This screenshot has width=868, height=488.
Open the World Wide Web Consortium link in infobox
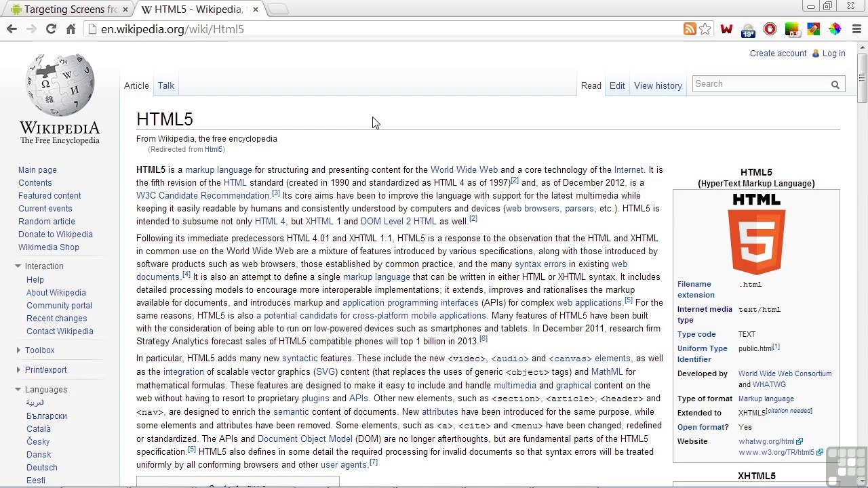785,374
